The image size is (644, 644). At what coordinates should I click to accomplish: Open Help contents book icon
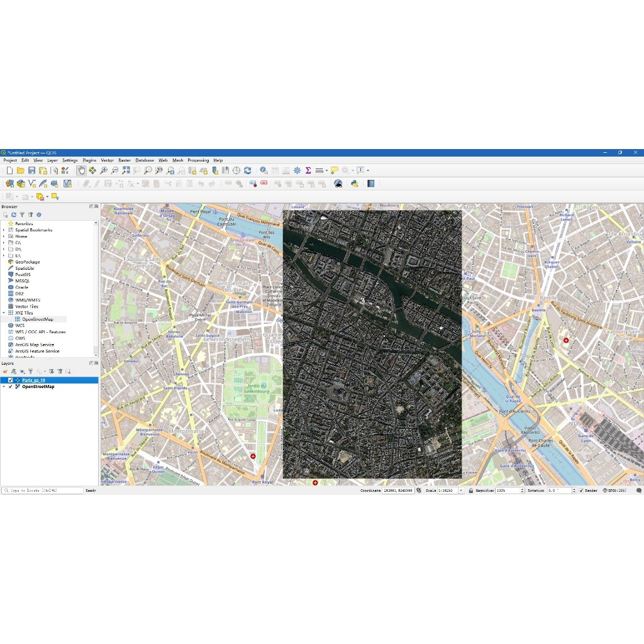tap(371, 184)
